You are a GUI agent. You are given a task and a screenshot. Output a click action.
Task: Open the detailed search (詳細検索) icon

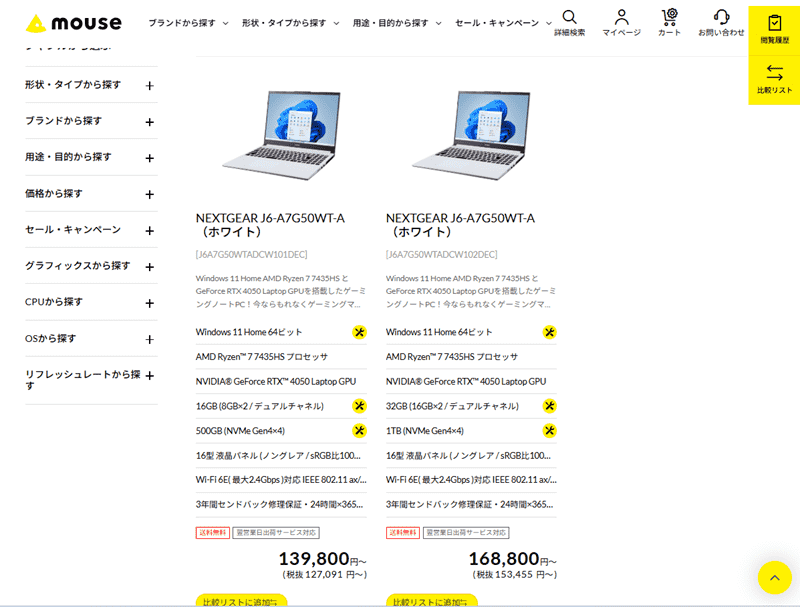tap(569, 23)
